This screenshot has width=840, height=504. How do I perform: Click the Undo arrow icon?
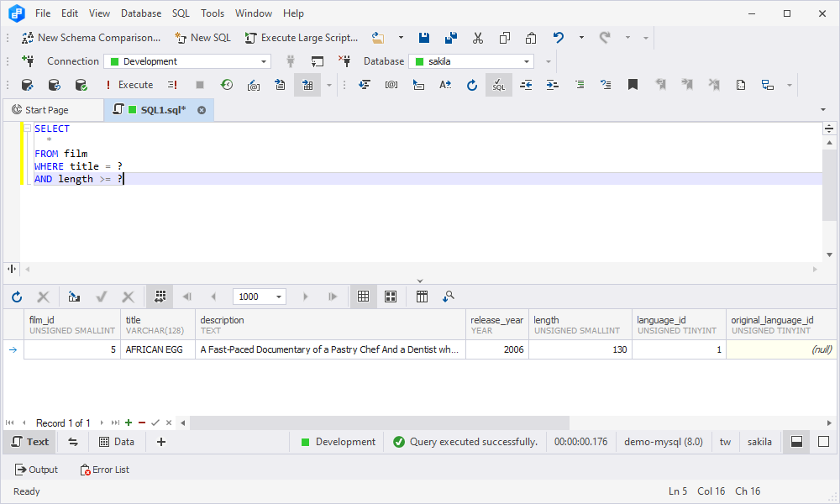click(559, 38)
